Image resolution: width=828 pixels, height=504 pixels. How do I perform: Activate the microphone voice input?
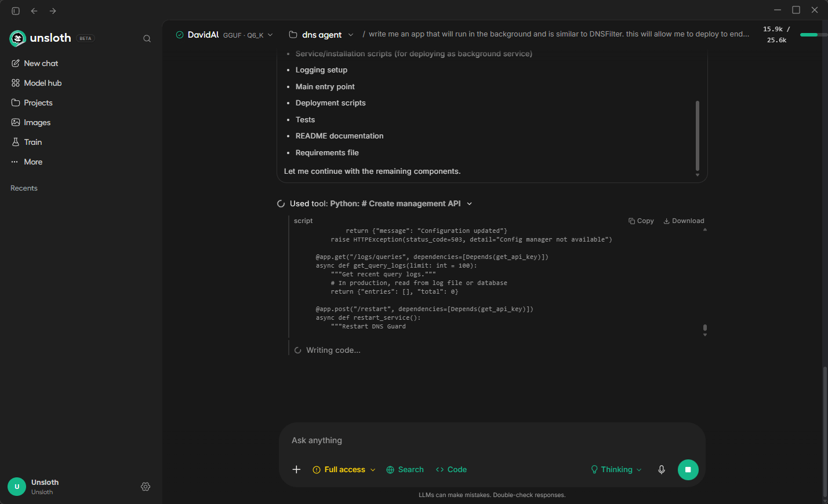click(x=662, y=469)
